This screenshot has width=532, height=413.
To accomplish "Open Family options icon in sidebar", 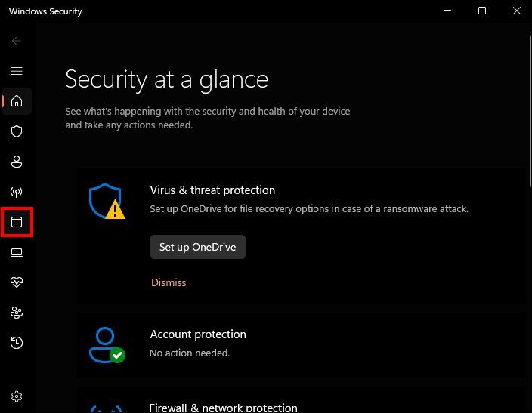I will coord(17,313).
